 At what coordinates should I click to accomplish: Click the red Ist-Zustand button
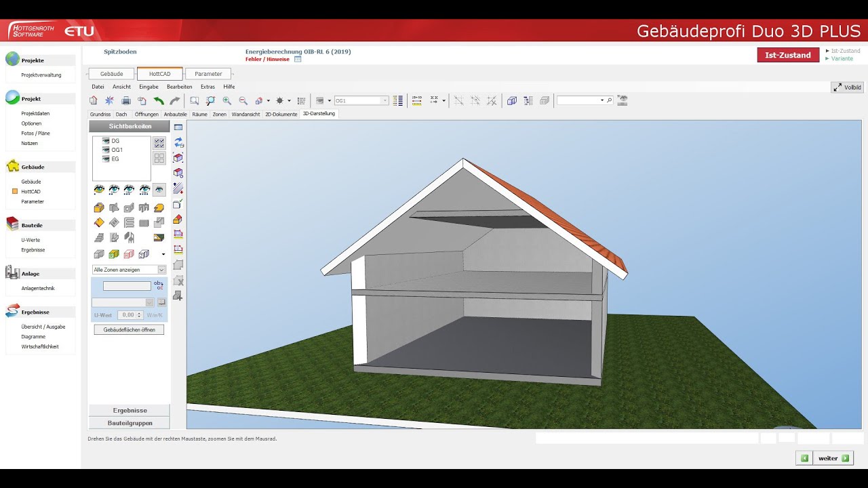[788, 55]
